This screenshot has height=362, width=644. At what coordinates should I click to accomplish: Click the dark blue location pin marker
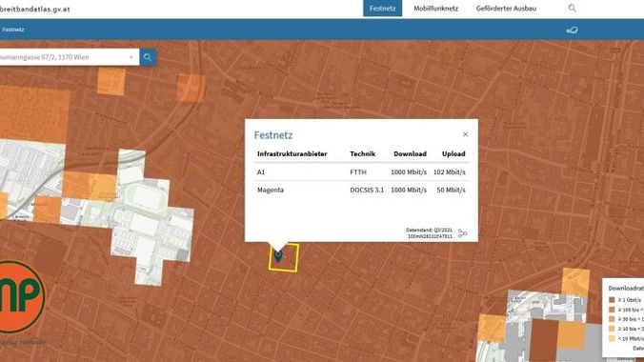278,255
